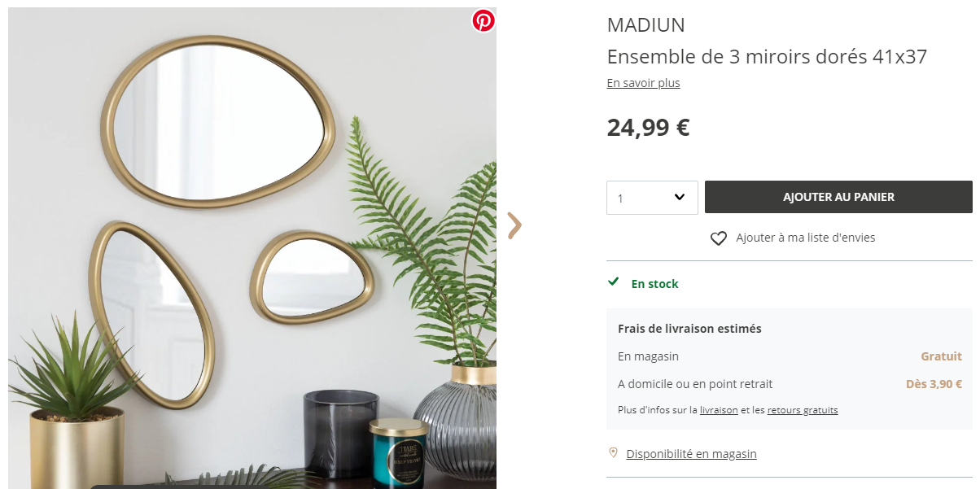This screenshot has width=980, height=489.
Task: Follow the livraison info link
Action: pyautogui.click(x=719, y=410)
